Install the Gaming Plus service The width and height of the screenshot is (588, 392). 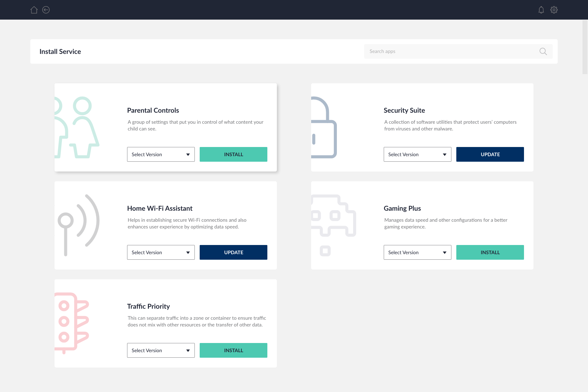[490, 252]
